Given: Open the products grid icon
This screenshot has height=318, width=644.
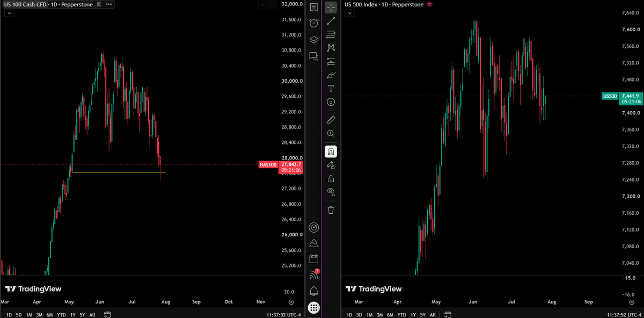Looking at the screenshot, I should click(314, 308).
